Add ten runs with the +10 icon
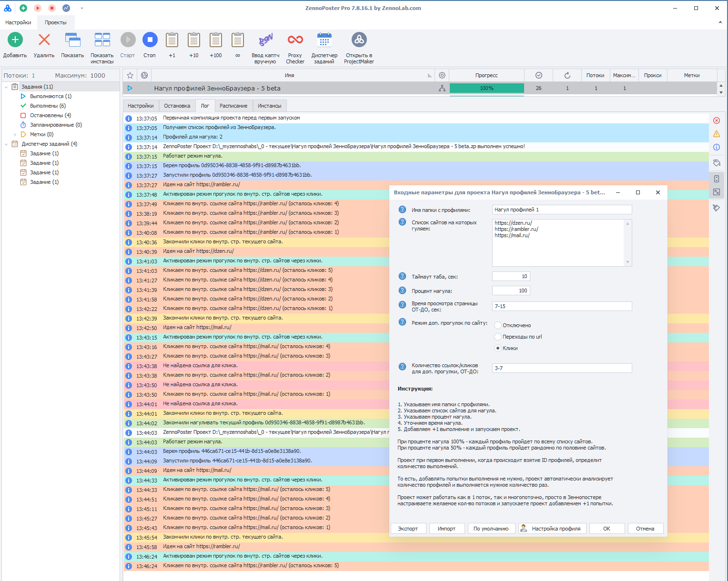Viewport: 728px width, 581px height. (194, 40)
